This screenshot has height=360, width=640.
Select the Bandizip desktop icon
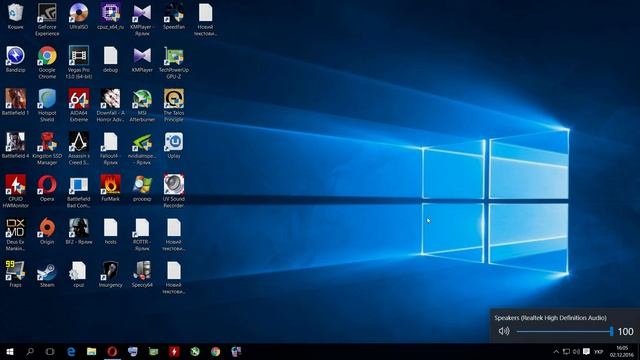pos(16,59)
